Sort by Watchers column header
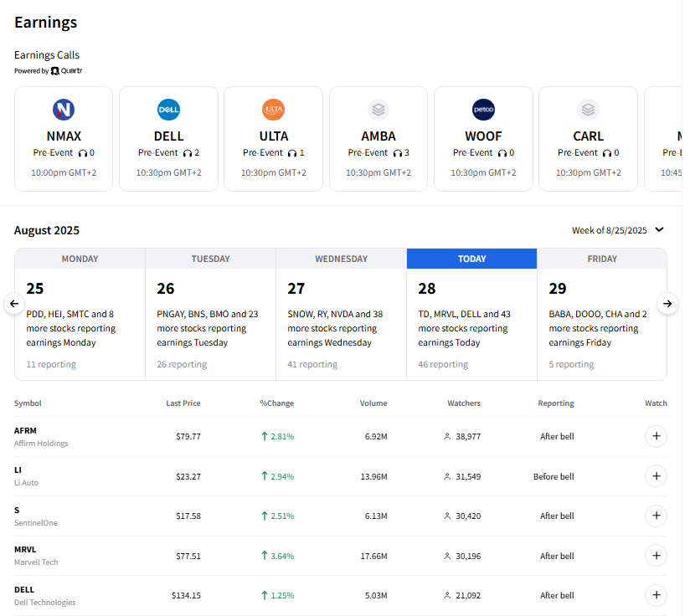Viewport: 690px width, 616px height. coord(464,403)
